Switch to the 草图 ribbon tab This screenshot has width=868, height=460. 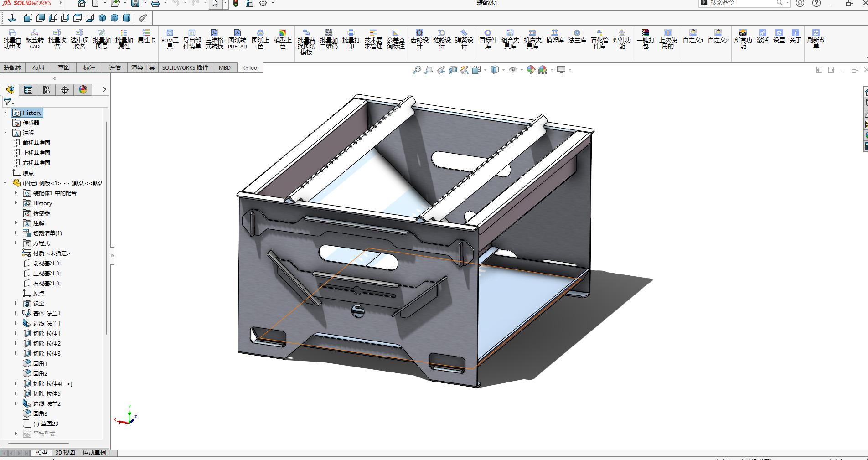(64, 67)
